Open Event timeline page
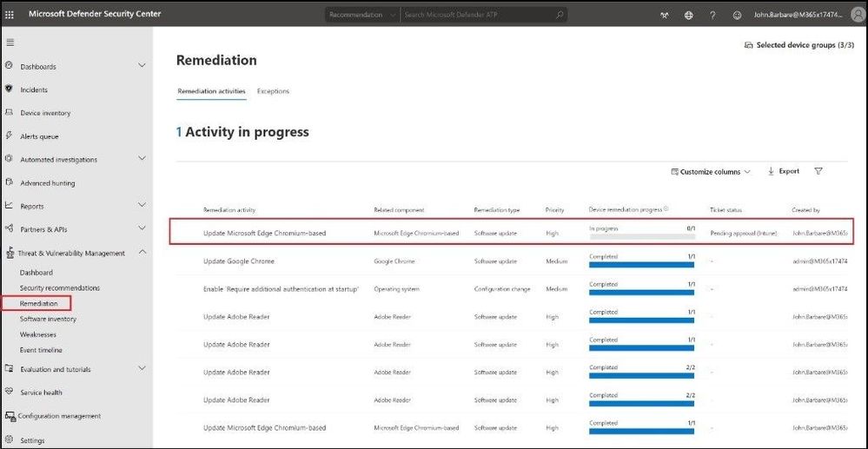868x449 pixels. click(x=41, y=350)
